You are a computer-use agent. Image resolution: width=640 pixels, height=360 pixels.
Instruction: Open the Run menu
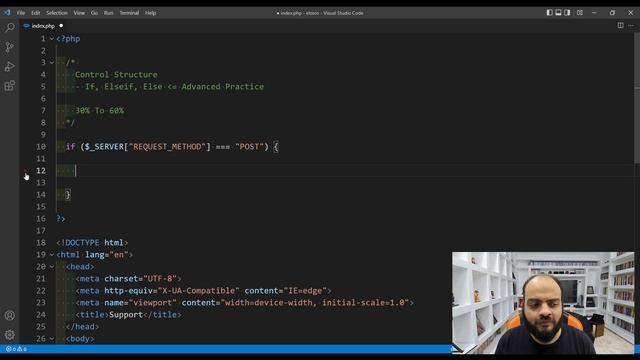109,13
